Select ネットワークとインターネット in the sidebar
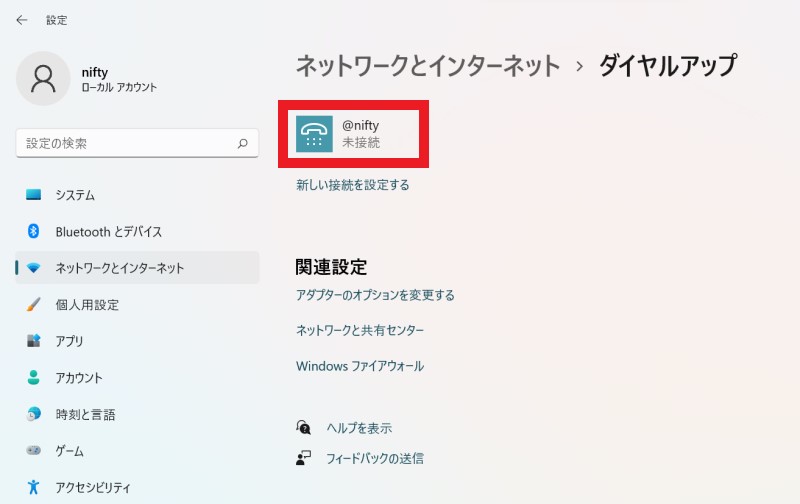This screenshot has height=504, width=800. click(x=137, y=268)
